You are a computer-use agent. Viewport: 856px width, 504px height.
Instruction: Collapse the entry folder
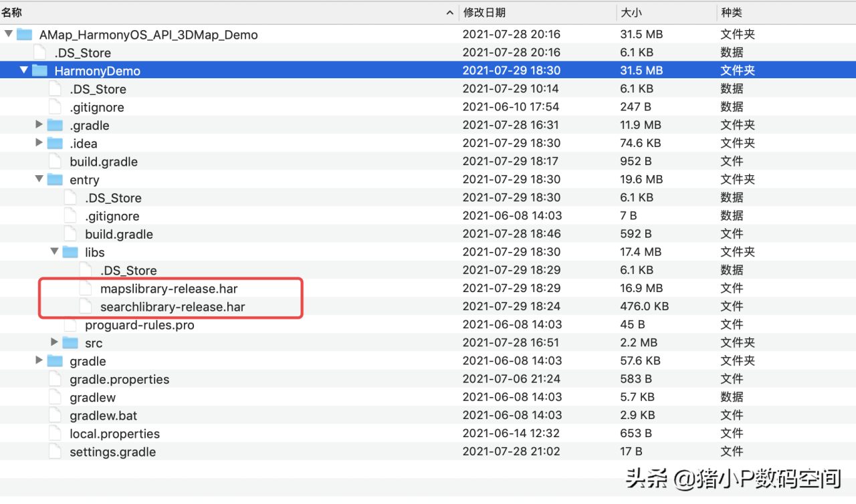(39, 178)
